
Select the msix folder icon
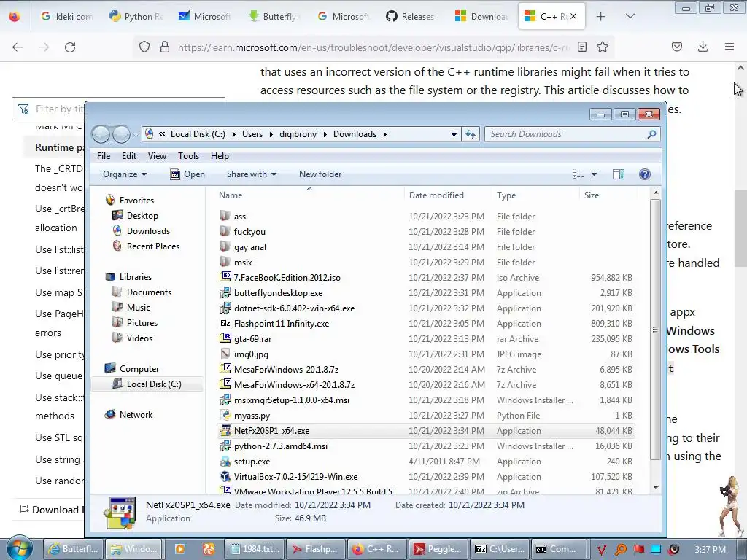225,262
